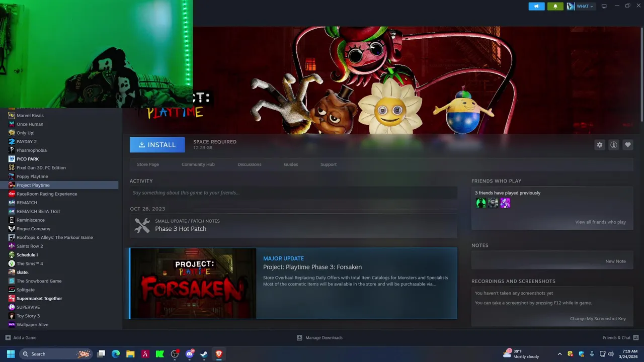Click the blue INSTALL button

pos(157,145)
